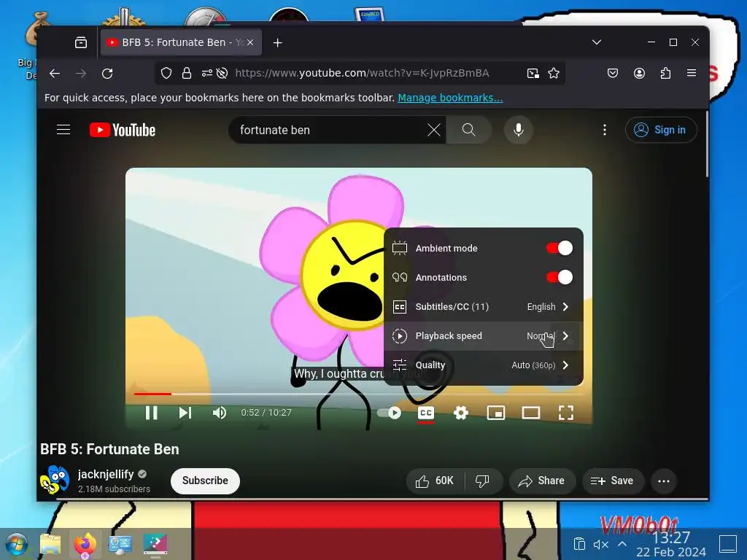Open File Explorer from the taskbar
Screen dimensions: 747x560
tap(50, 544)
